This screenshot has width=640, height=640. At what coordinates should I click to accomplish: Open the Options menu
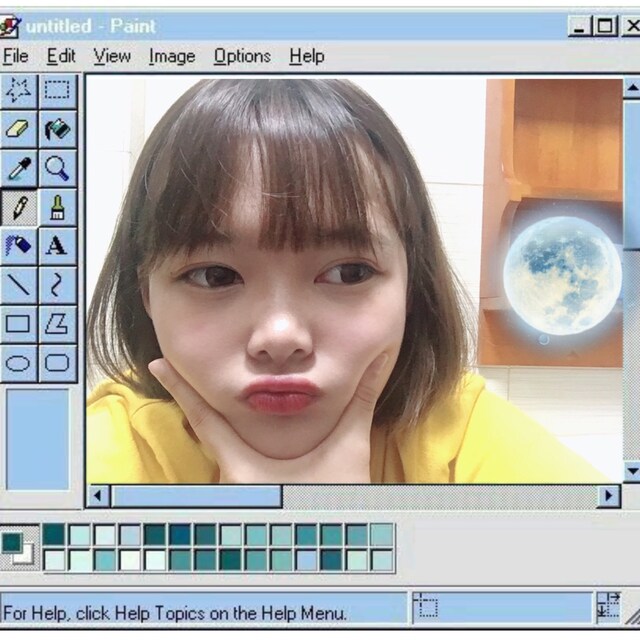tap(242, 56)
